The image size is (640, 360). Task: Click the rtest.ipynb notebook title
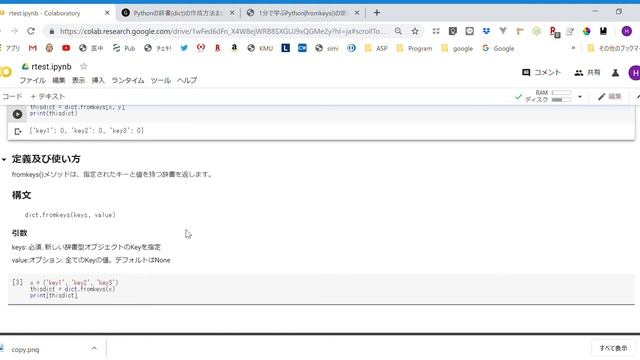pyautogui.click(x=51, y=67)
